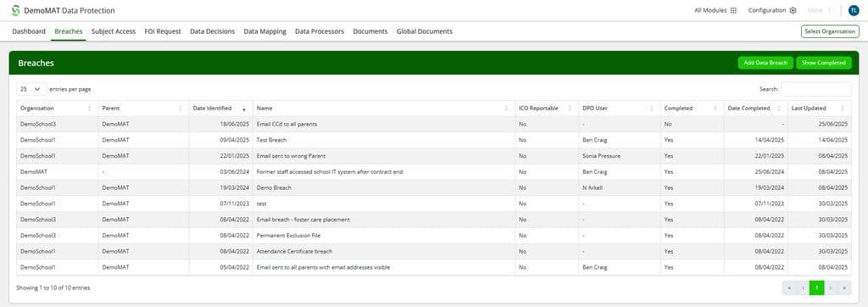This screenshot has width=868, height=307.
Task: Open the 'Demo Breach' row
Action: click(434, 188)
